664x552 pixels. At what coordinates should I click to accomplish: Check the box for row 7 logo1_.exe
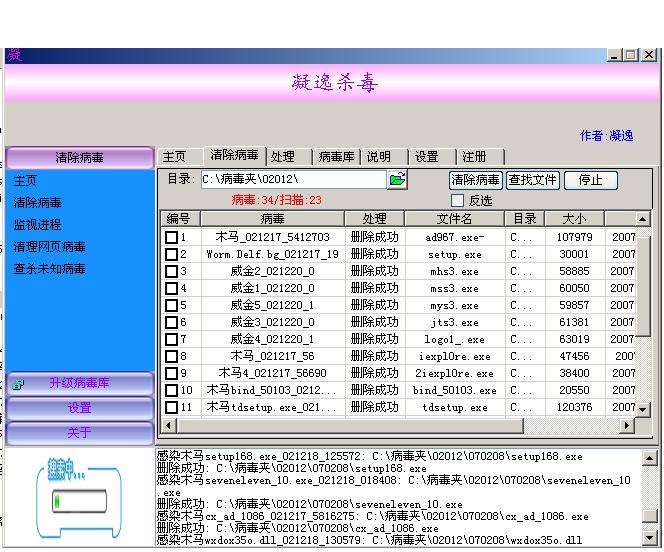(x=171, y=339)
